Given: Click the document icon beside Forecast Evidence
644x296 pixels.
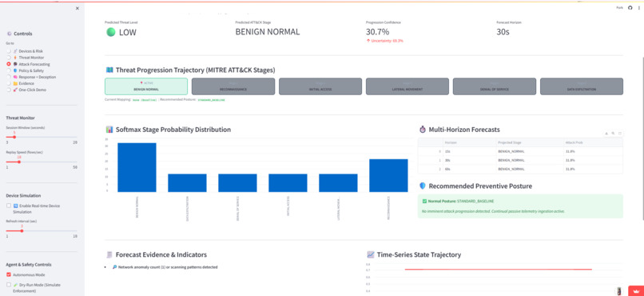Looking at the screenshot, I should pos(109,254).
